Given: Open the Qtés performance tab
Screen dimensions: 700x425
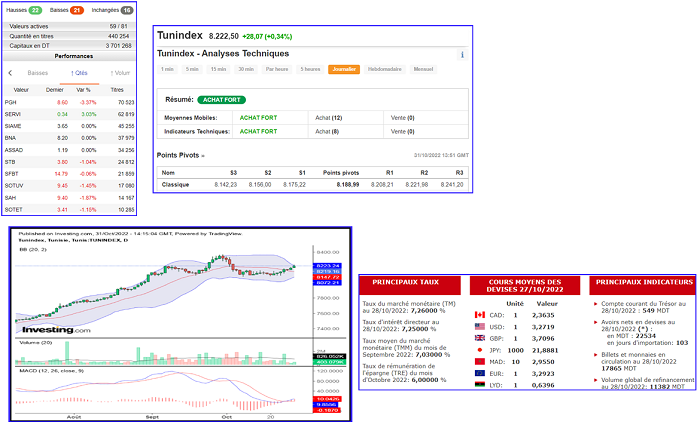Looking at the screenshot, I should pos(79,73).
